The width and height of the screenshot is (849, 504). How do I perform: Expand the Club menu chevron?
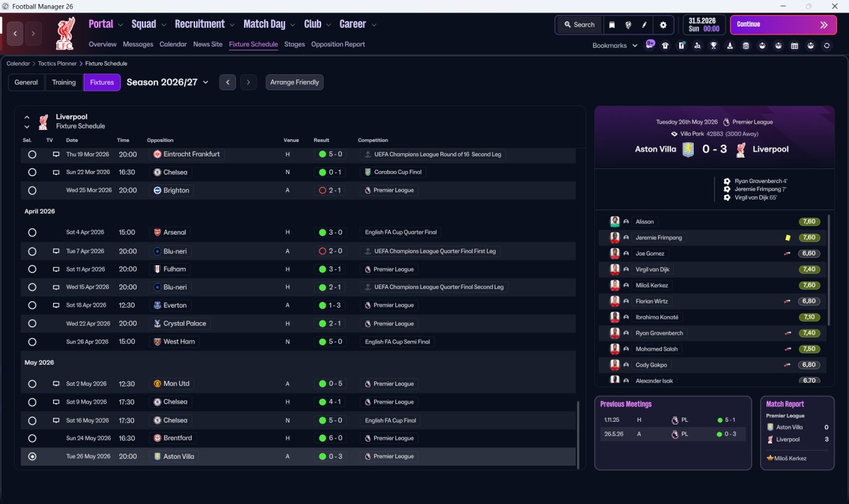(x=328, y=25)
